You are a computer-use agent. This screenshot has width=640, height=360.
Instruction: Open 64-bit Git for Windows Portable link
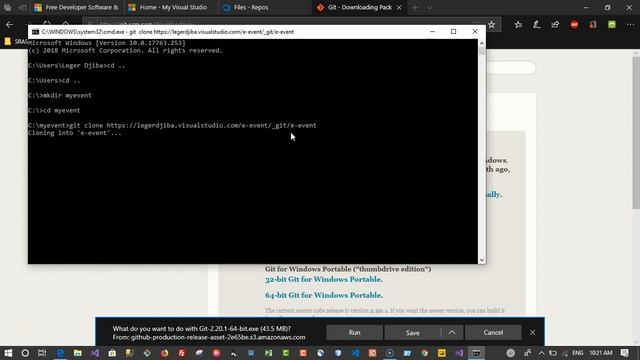pyautogui.click(x=324, y=295)
